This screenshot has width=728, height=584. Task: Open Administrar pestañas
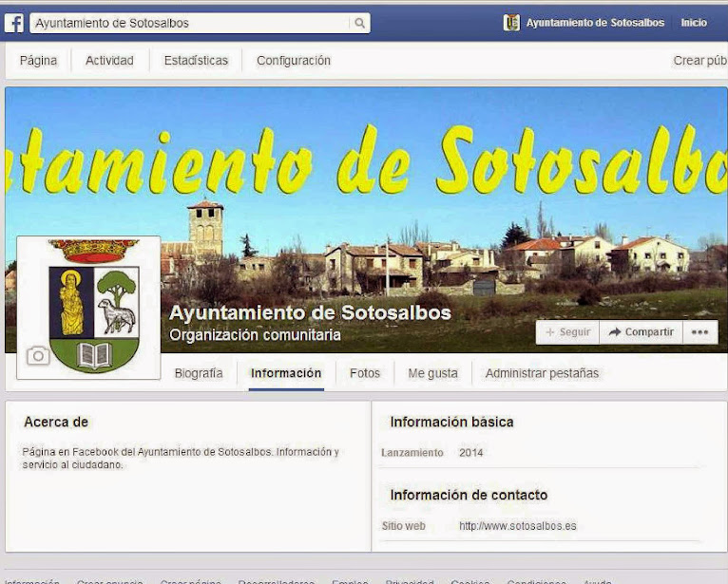click(542, 373)
